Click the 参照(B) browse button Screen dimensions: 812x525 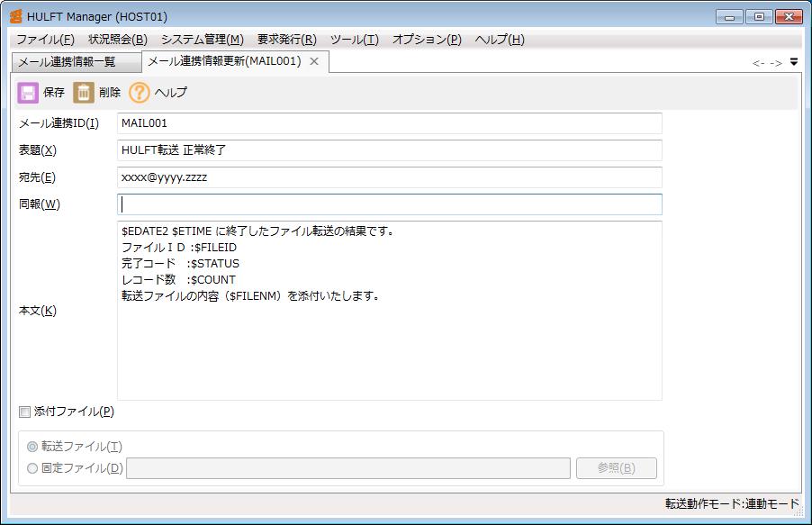click(x=617, y=468)
